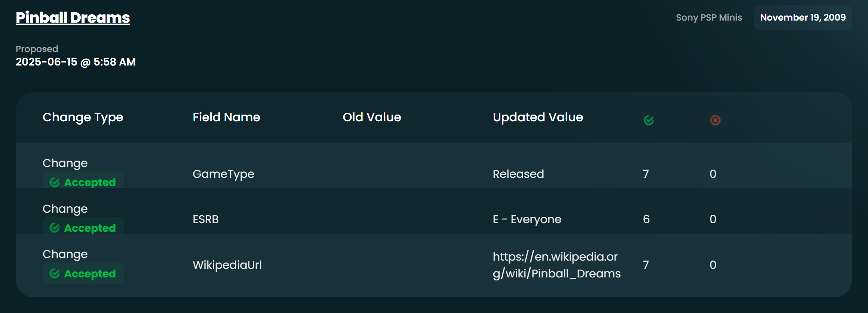
Task: Click the Accepted badge in the GameType row
Action: 83,180
